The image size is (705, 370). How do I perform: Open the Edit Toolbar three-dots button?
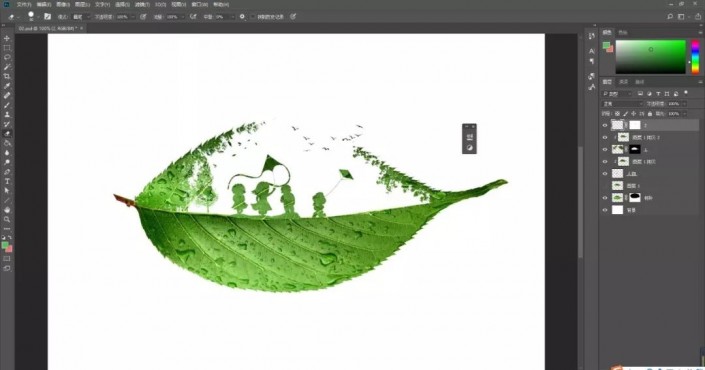tap(7, 229)
